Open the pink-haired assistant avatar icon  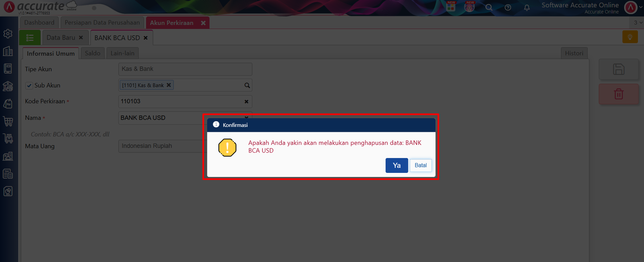coord(469,7)
